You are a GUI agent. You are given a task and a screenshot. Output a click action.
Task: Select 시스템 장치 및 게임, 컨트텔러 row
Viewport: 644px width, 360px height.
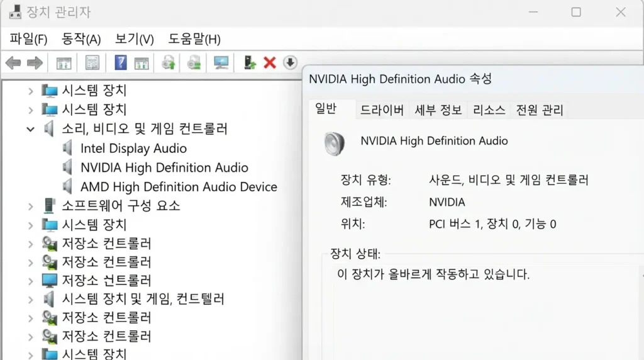click(143, 299)
